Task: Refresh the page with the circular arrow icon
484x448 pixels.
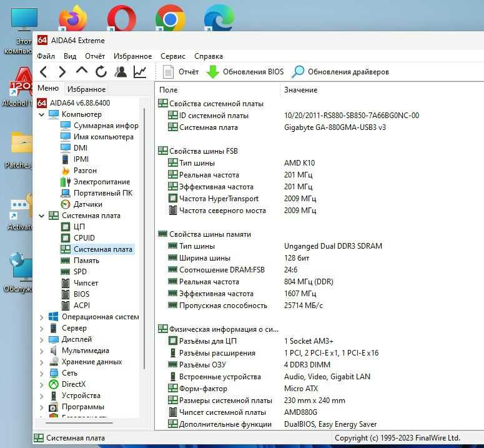Action: click(x=101, y=72)
